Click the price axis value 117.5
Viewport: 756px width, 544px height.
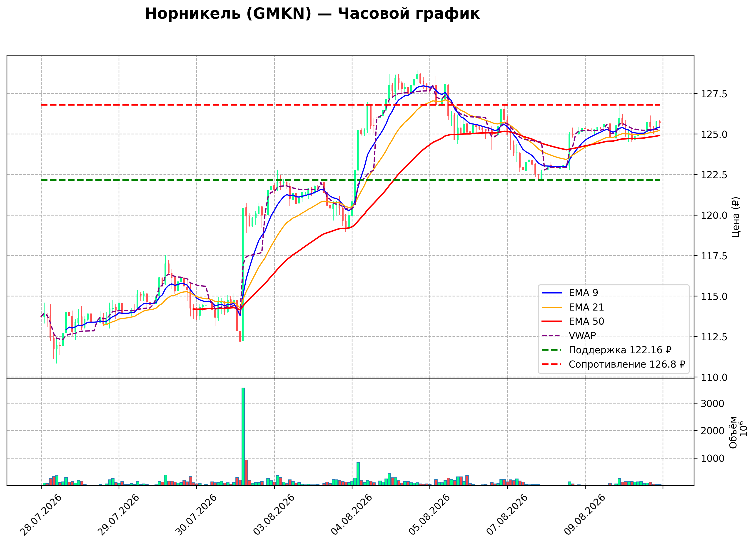[x=714, y=256]
